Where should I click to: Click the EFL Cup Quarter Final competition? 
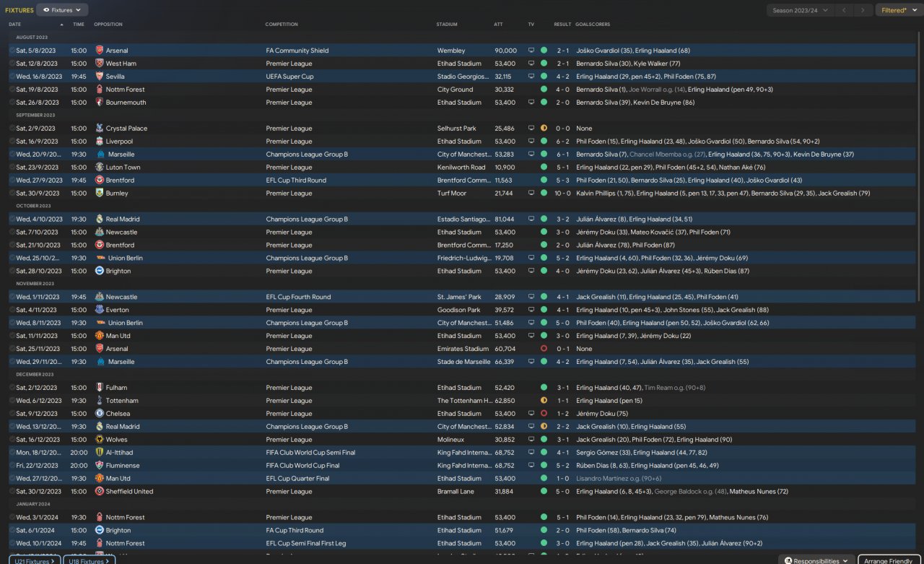click(297, 479)
